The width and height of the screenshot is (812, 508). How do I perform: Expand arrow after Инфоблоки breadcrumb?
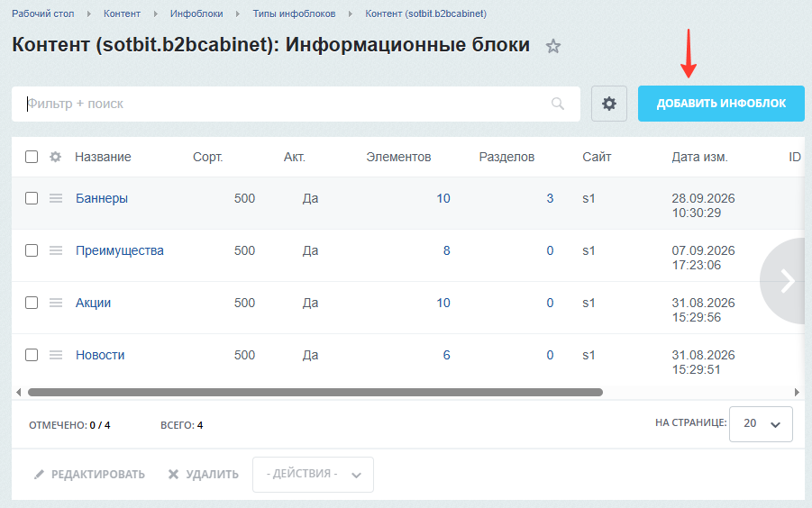(x=238, y=14)
